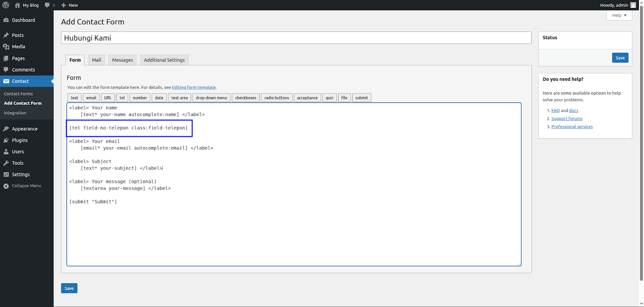Image resolution: width=644 pixels, height=307 pixels.
Task: Open the comments bubble in admin bar
Action: pos(47,5)
